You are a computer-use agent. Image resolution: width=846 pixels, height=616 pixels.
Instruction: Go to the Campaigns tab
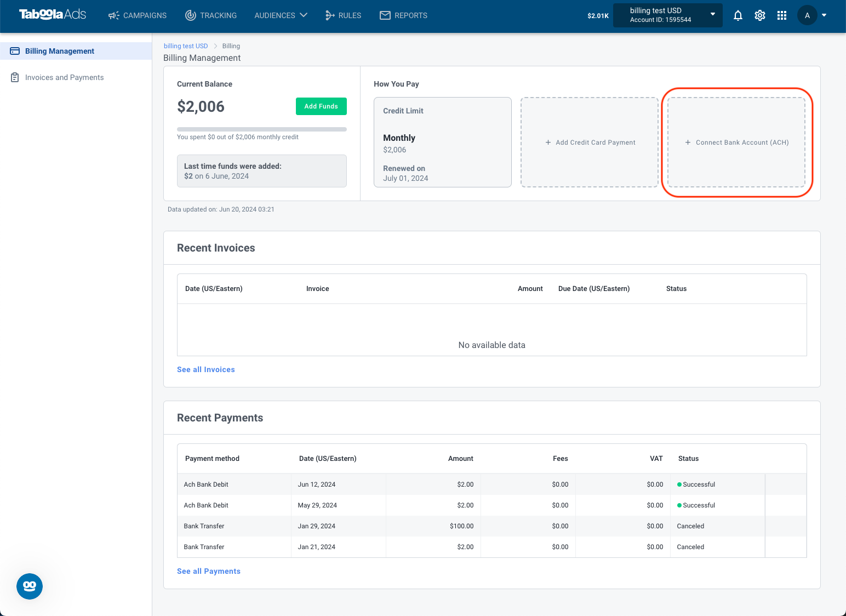coord(138,15)
